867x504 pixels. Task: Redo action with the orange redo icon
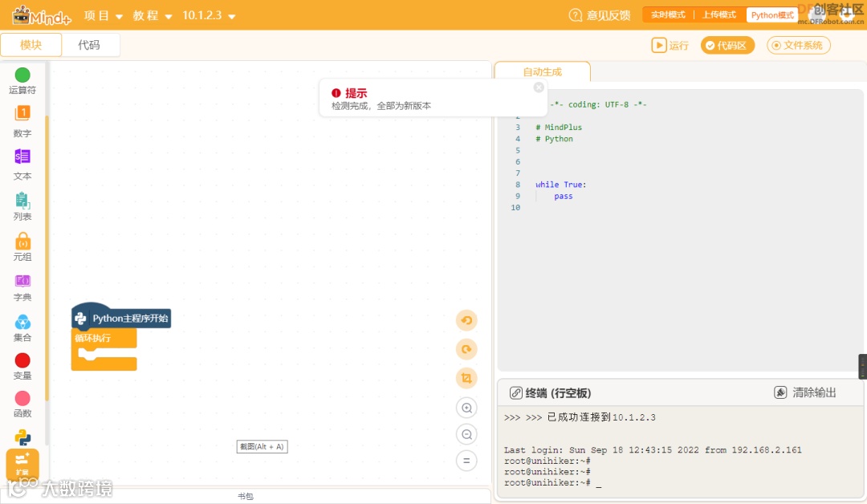pyautogui.click(x=466, y=349)
